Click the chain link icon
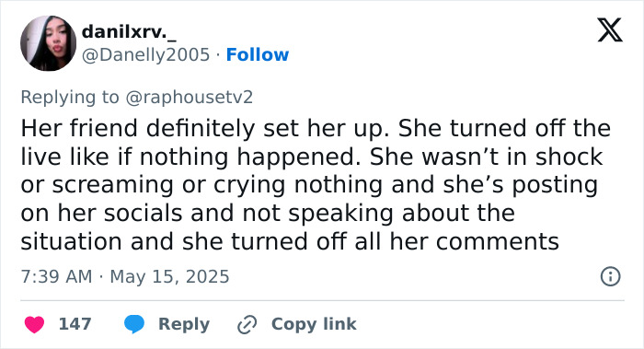644x349 pixels. (x=247, y=324)
